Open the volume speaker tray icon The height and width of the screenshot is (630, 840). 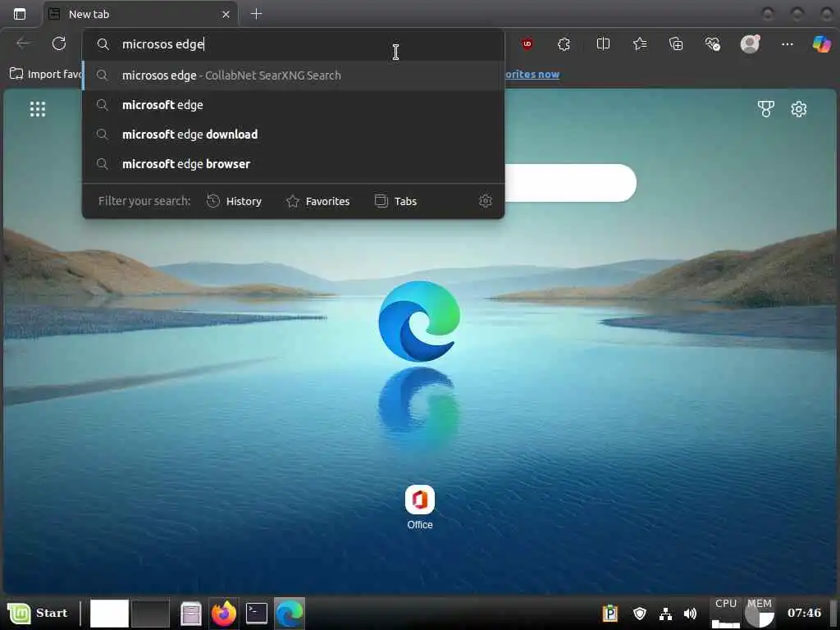(690, 614)
